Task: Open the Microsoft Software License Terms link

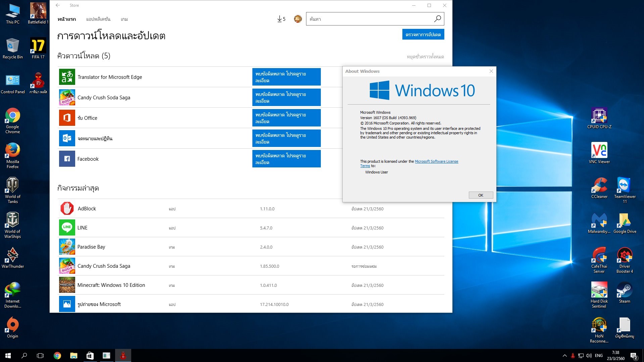Action: [436, 161]
